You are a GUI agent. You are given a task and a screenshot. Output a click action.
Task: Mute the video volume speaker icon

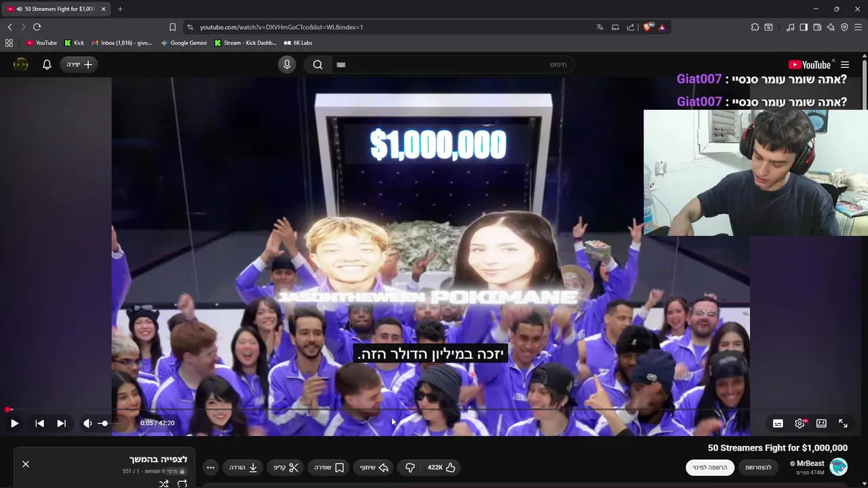pos(87,423)
